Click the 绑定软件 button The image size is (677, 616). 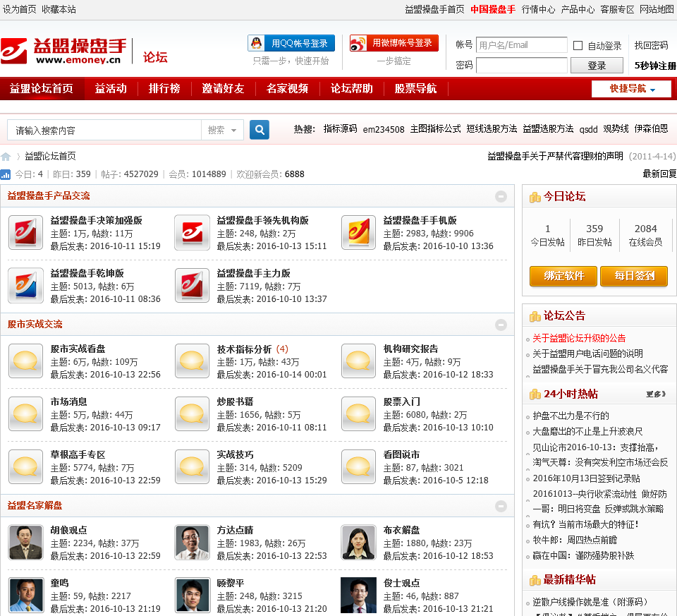pyautogui.click(x=563, y=276)
